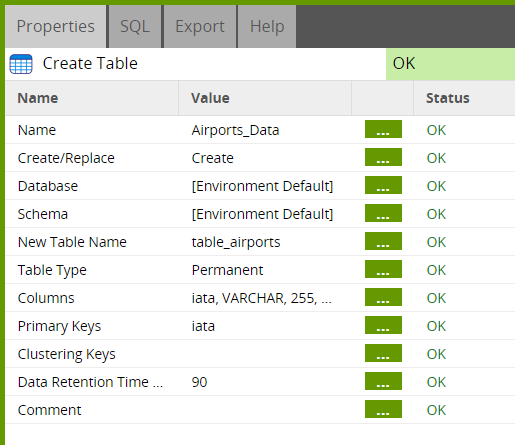
Task: Click the table_airports value cell
Action: coord(236,242)
